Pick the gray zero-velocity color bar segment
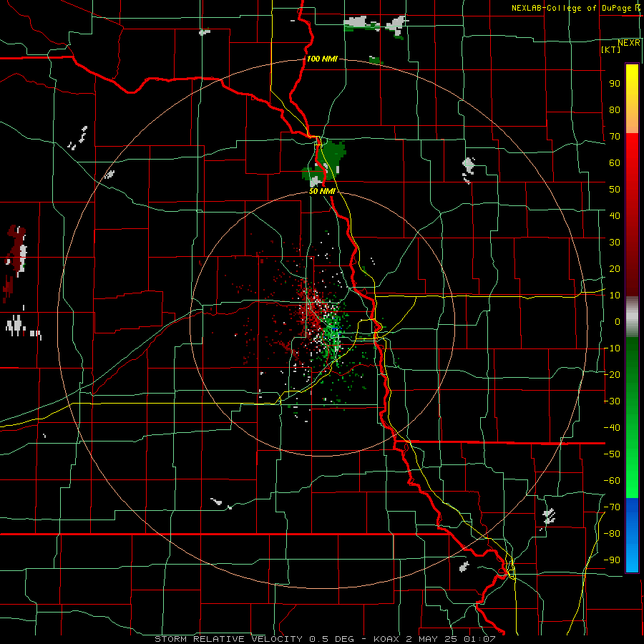The width and height of the screenshot is (644, 644). pyautogui.click(x=632, y=317)
